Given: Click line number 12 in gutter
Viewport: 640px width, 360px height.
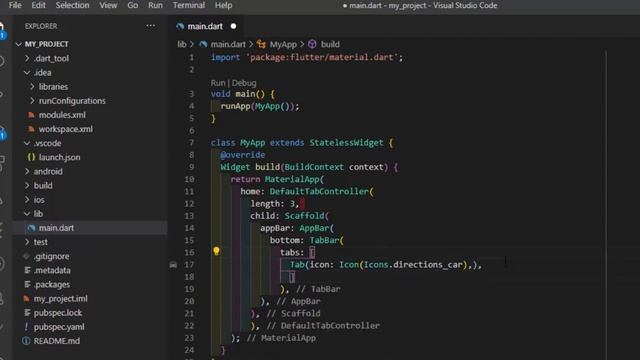Looking at the screenshot, I should coord(189,204).
